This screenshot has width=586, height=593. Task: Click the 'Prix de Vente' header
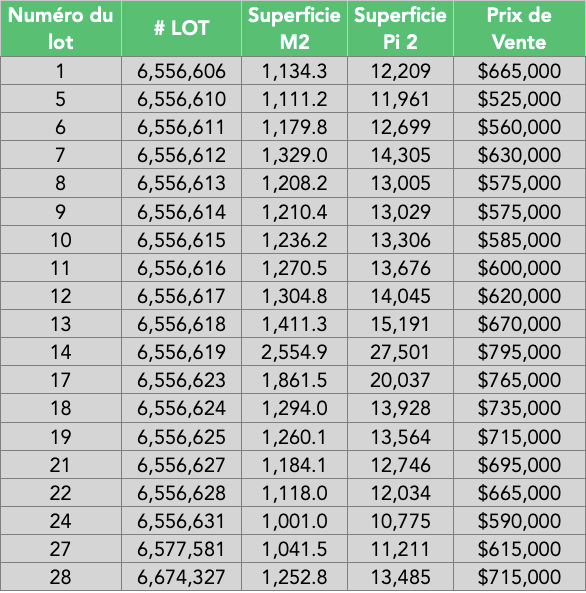[519, 28]
